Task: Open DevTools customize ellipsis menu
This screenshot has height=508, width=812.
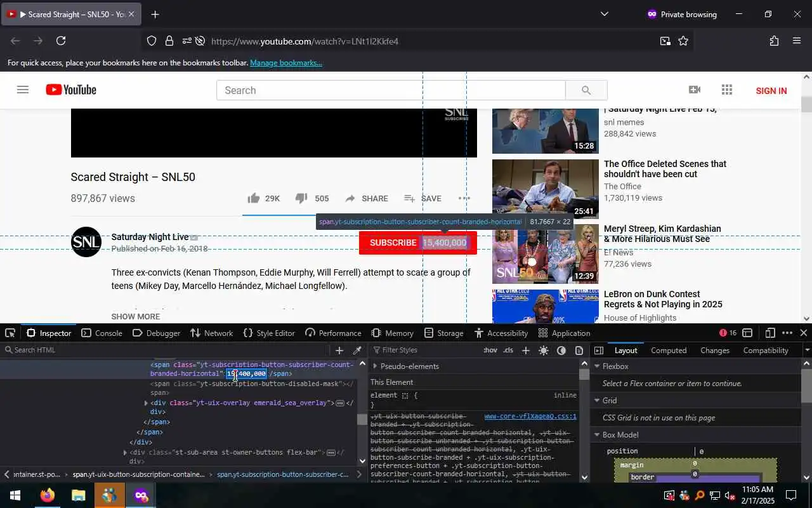Action: point(787,333)
